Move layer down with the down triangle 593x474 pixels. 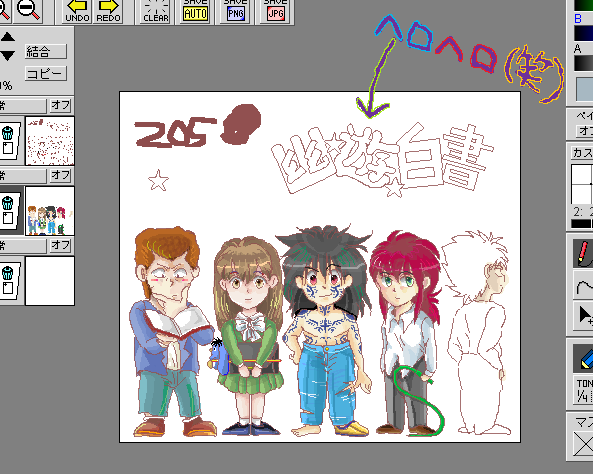(x=8, y=56)
